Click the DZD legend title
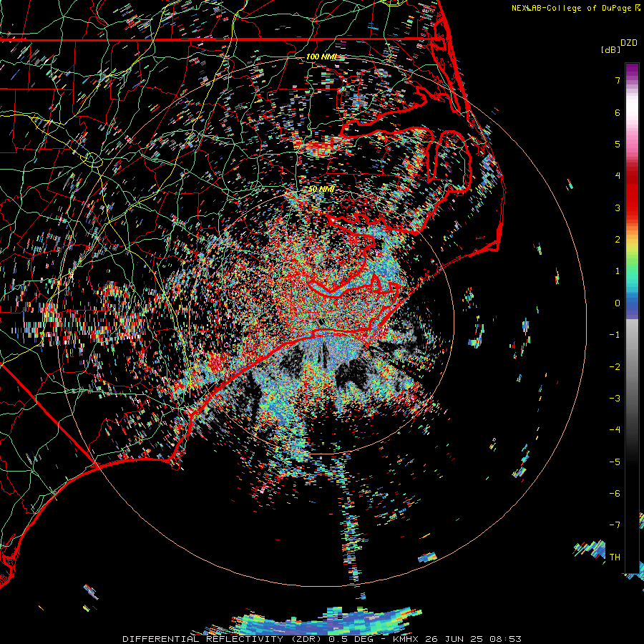 pyautogui.click(x=629, y=43)
